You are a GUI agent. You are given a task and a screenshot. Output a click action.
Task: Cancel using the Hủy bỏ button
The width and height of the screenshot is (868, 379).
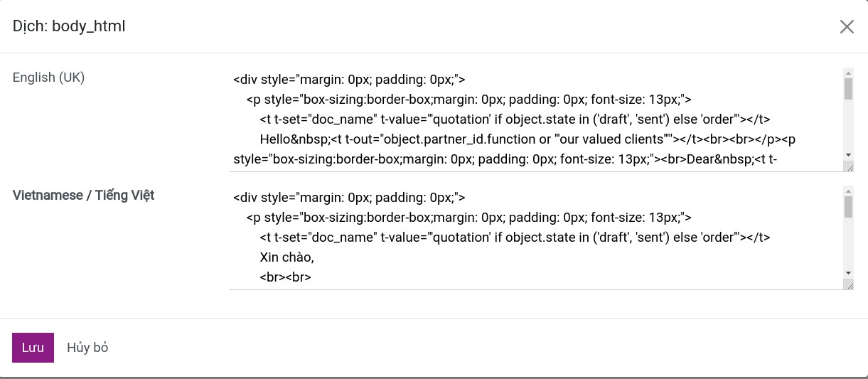coord(87,348)
